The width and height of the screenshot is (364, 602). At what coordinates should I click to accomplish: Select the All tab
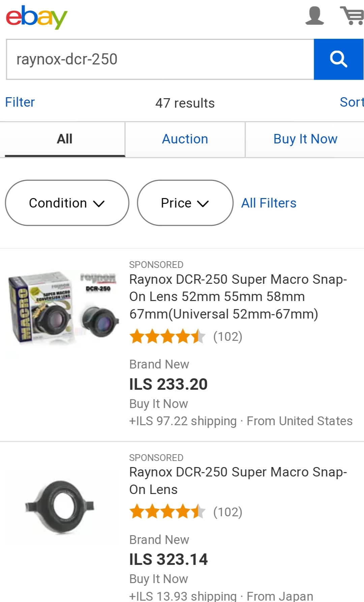pyautogui.click(x=64, y=139)
